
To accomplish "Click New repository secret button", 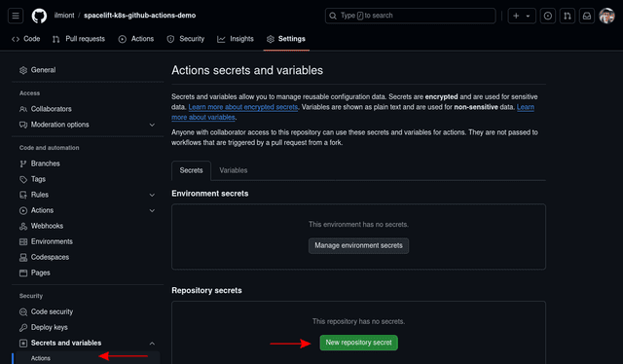I will (x=358, y=343).
